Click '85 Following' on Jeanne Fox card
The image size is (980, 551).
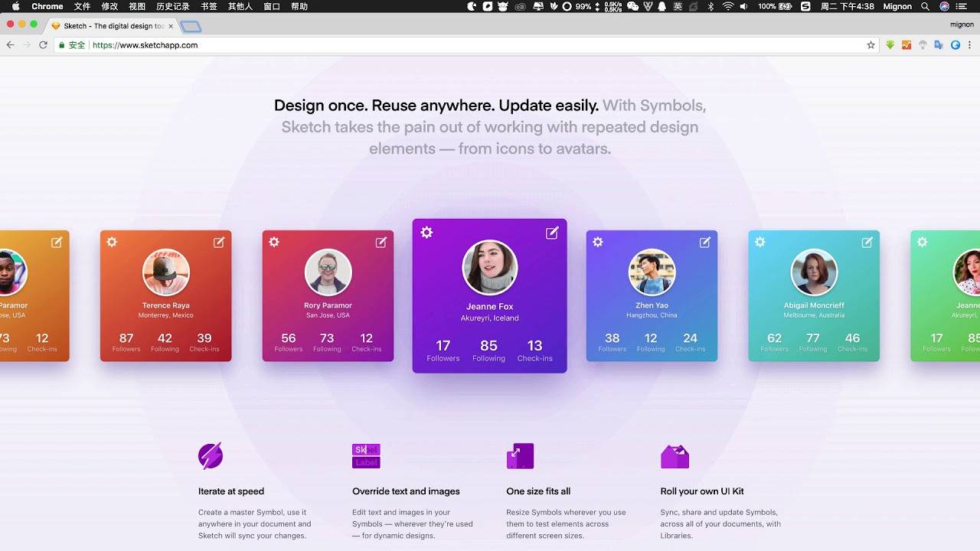(x=488, y=350)
